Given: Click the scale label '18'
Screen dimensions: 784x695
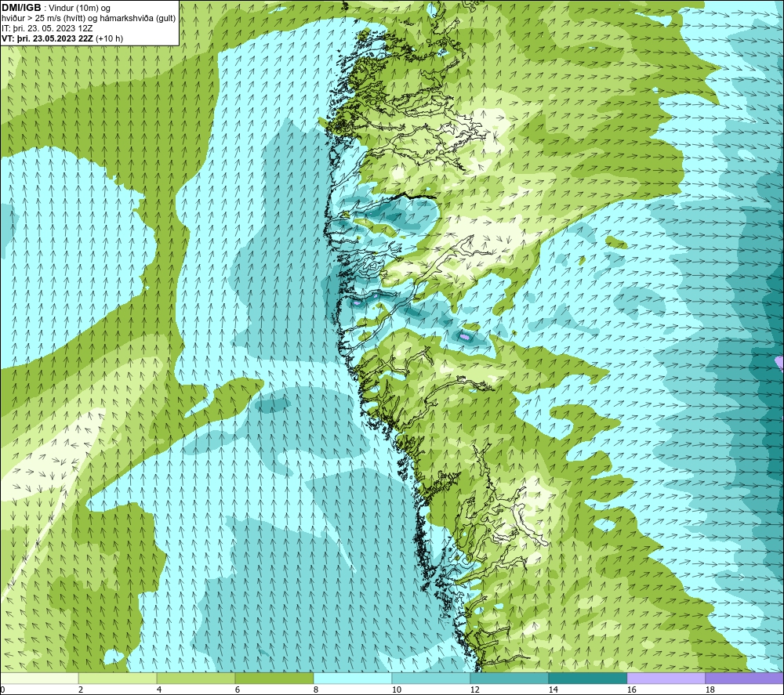Looking at the screenshot, I should (710, 690).
